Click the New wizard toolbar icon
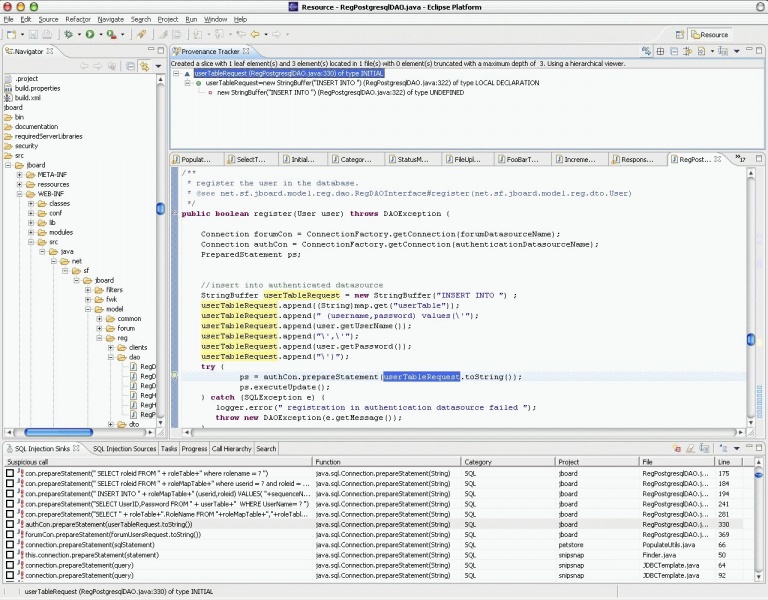This screenshot has height=600, width=768. click(x=11, y=34)
